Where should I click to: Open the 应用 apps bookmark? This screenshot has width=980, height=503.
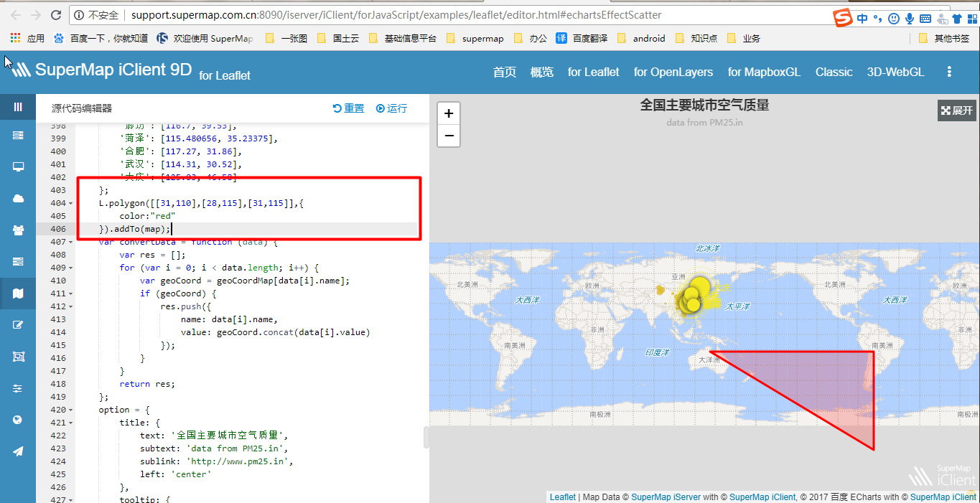coord(27,38)
